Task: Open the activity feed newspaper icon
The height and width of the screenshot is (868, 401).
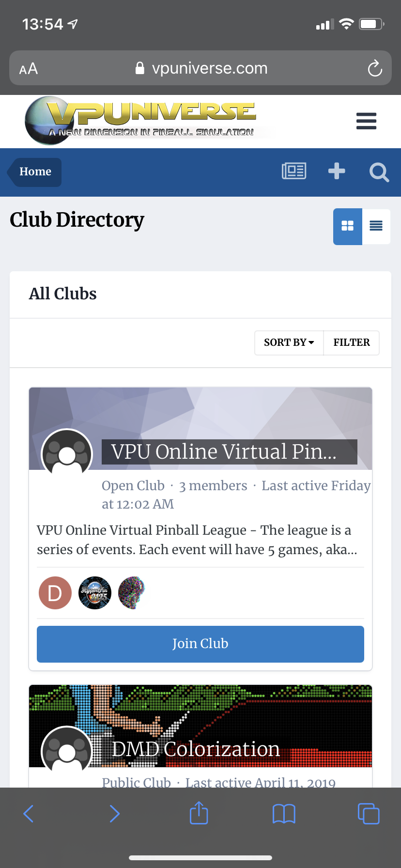Action: pos(294,171)
